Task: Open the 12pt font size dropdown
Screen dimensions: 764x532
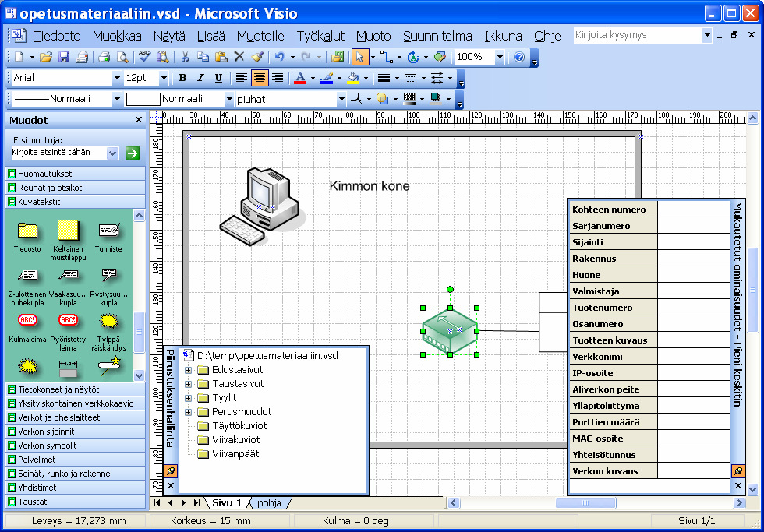Action: pos(164,78)
